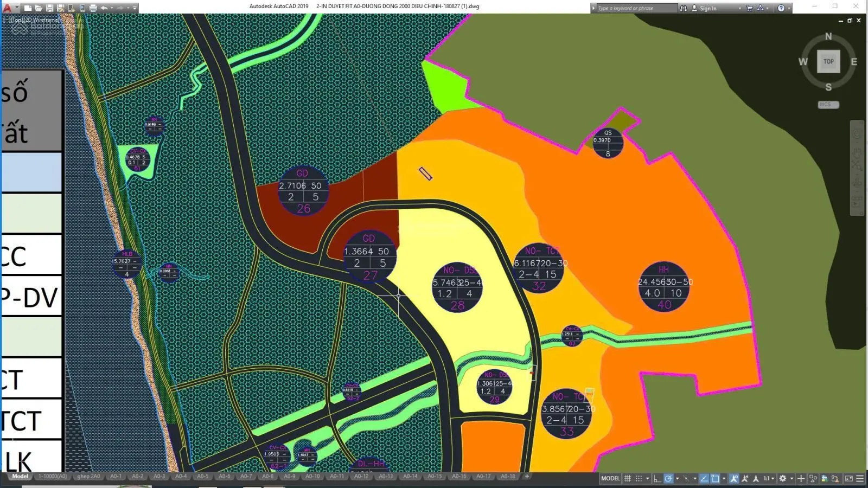Open the A0-18 layout tab

point(508,477)
